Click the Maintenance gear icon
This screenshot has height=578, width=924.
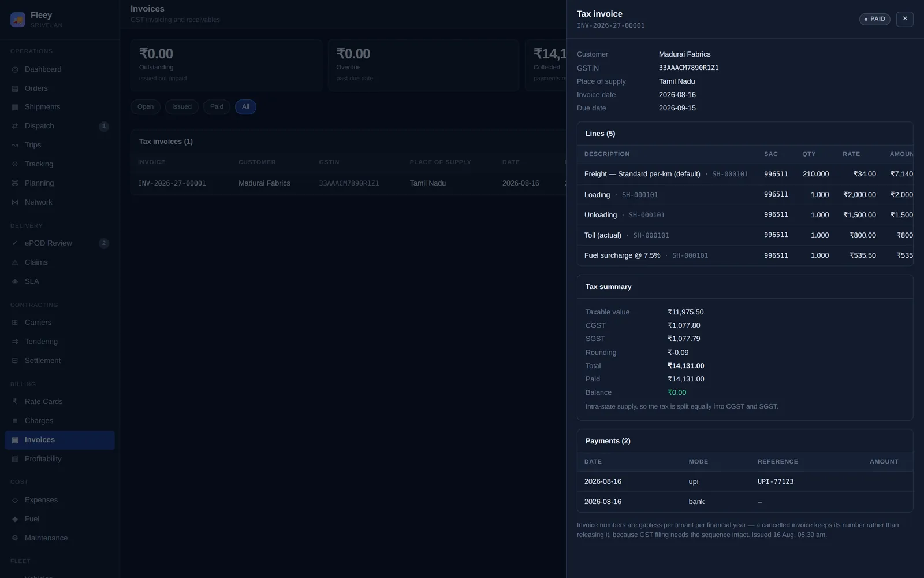tap(15, 538)
